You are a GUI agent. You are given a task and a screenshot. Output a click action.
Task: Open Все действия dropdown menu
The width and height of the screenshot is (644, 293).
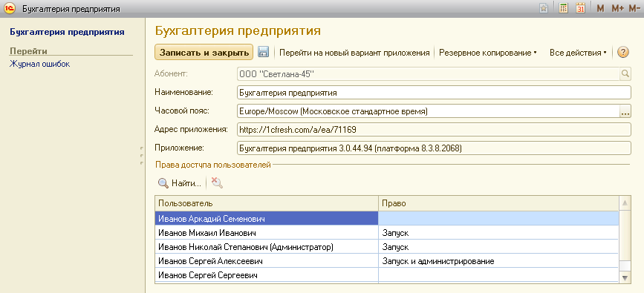coord(578,53)
